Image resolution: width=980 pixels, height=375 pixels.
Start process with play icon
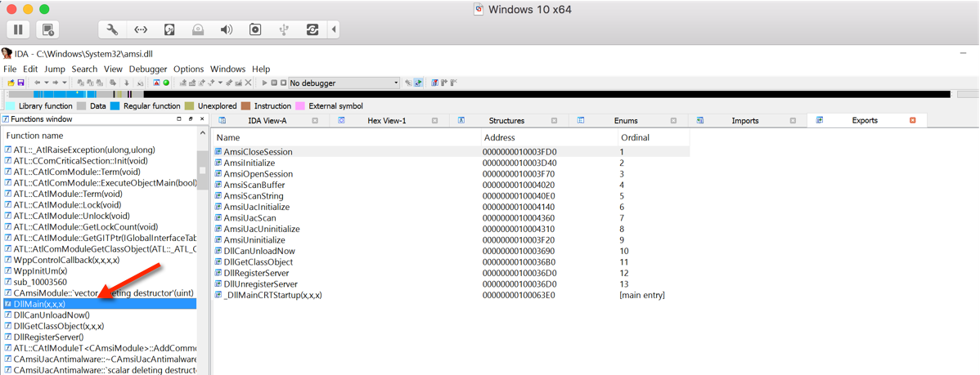click(265, 83)
